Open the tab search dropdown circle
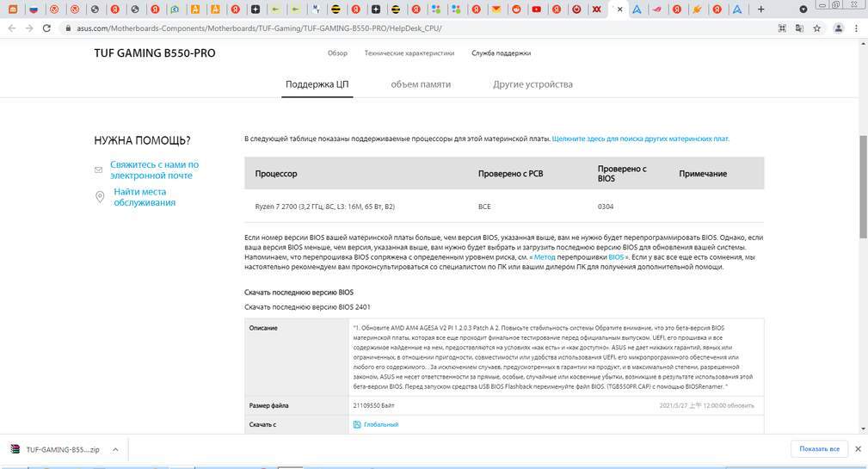This screenshot has width=868, height=469. 803,9
